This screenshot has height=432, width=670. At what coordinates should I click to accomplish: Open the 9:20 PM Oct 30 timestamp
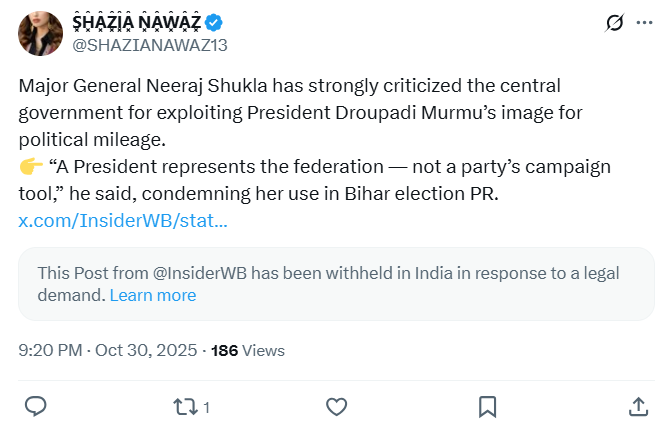tap(108, 350)
